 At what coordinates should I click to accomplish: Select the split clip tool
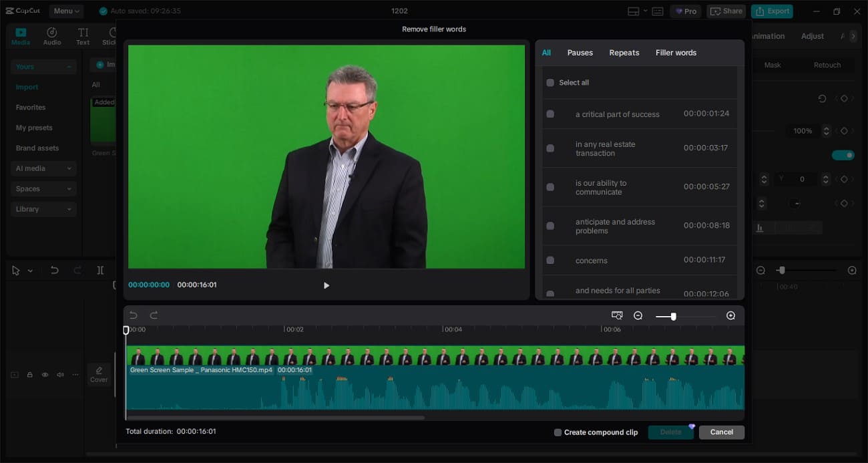pos(100,271)
